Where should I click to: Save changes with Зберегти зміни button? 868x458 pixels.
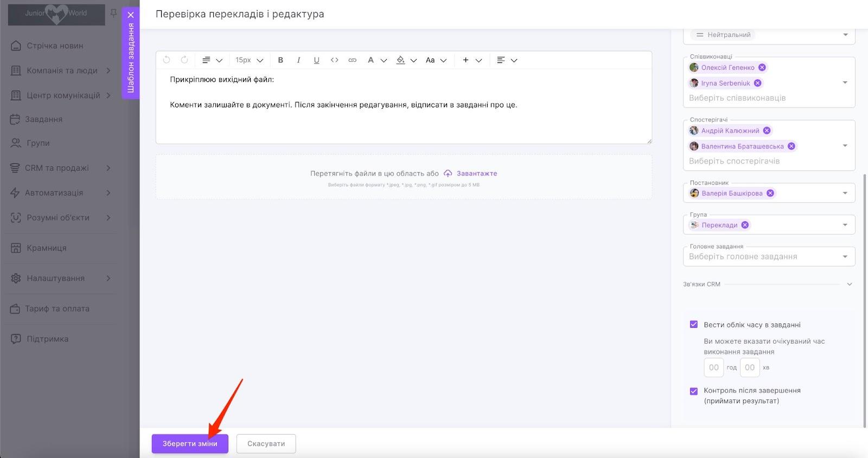(x=190, y=443)
